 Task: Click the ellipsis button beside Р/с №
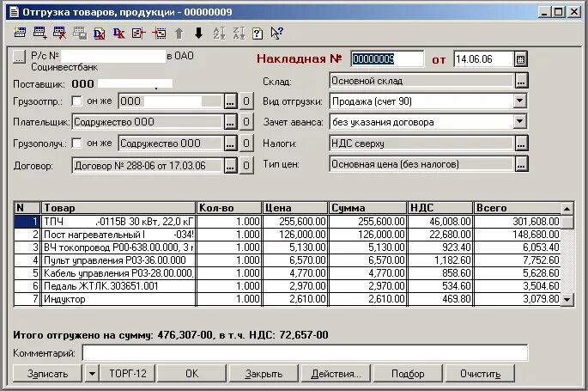click(19, 57)
